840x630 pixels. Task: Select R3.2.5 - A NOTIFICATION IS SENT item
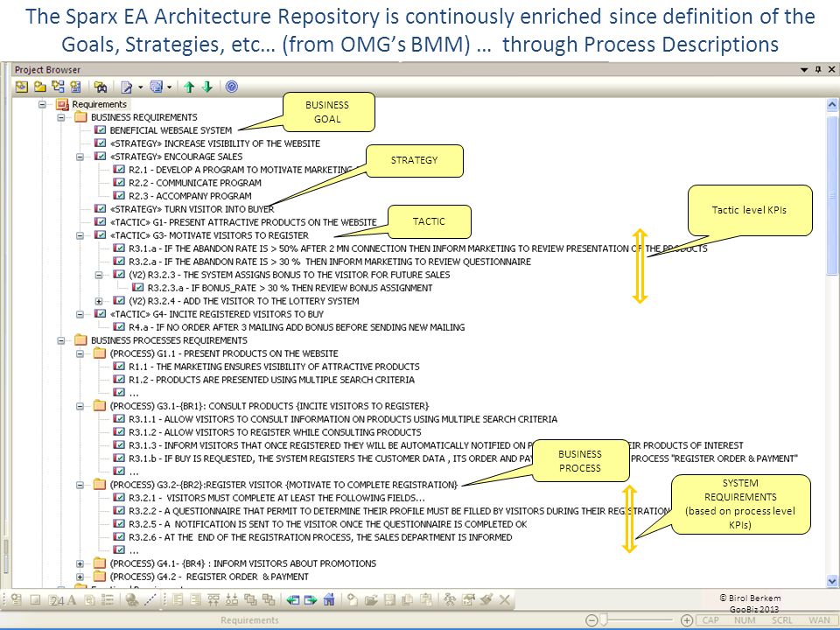(328, 524)
